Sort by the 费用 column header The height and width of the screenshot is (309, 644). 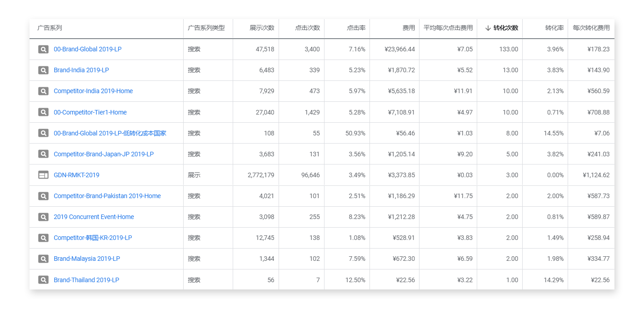[409, 28]
